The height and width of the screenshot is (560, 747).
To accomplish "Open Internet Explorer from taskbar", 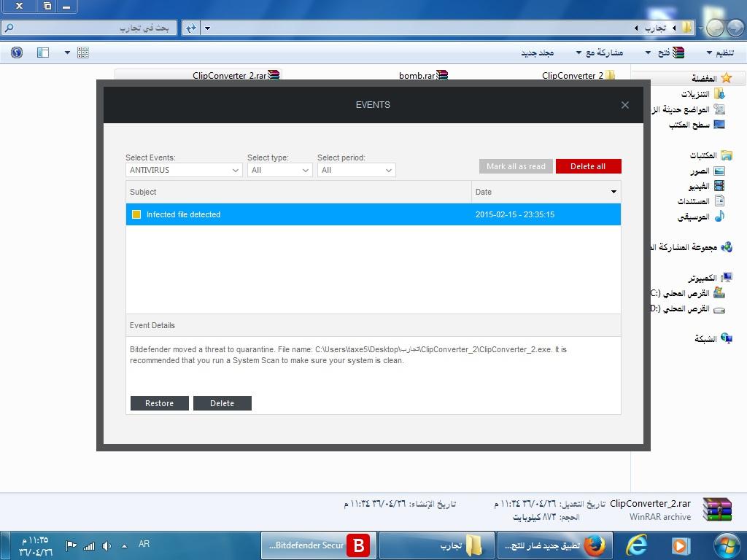I will 637,545.
